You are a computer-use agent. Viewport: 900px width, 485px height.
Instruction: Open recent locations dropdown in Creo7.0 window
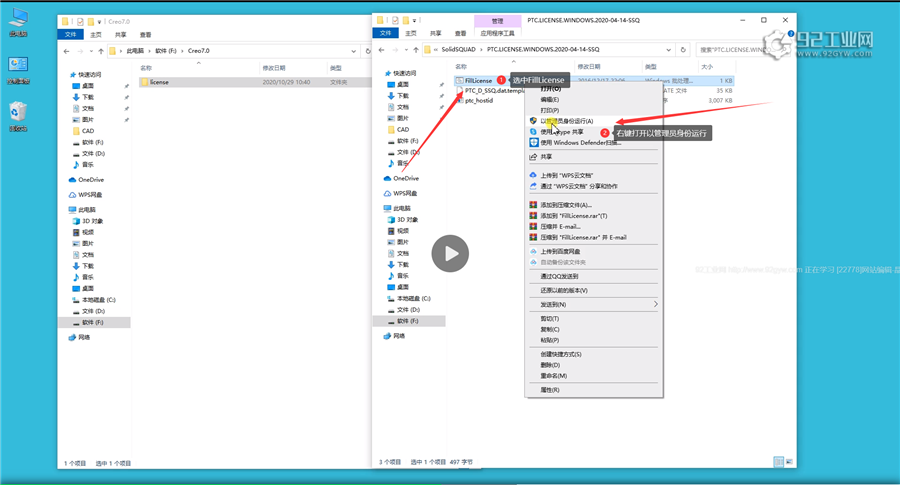[x=91, y=51]
